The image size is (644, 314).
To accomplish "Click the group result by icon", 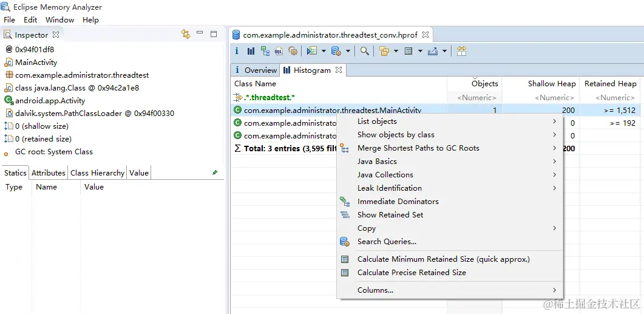I will 384,51.
